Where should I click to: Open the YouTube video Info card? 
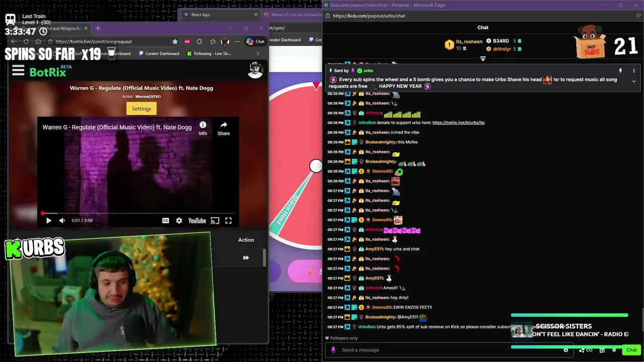[203, 128]
